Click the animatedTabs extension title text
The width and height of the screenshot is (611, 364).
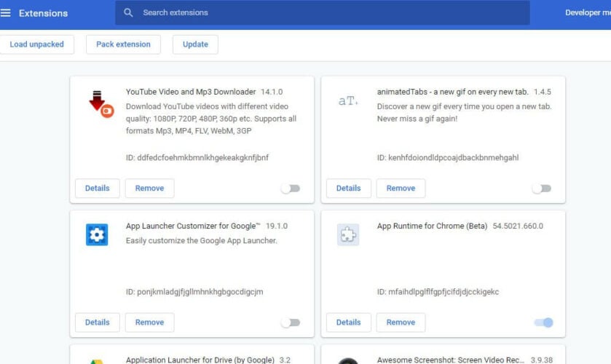click(x=452, y=92)
